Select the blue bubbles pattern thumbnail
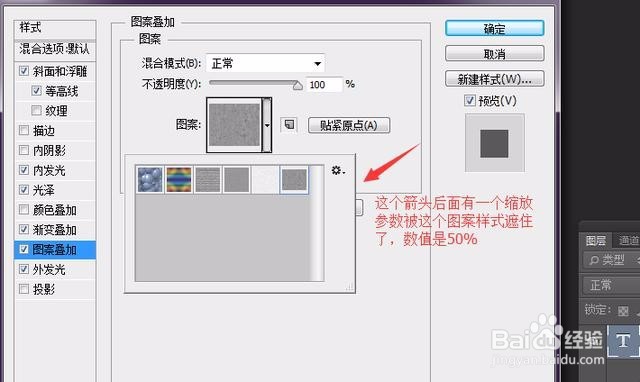This screenshot has height=382, width=640. pyautogui.click(x=150, y=179)
